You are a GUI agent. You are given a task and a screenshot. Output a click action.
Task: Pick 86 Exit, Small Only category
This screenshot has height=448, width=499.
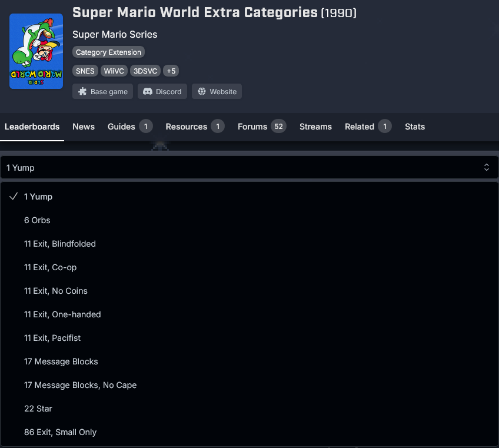[x=249, y=432]
